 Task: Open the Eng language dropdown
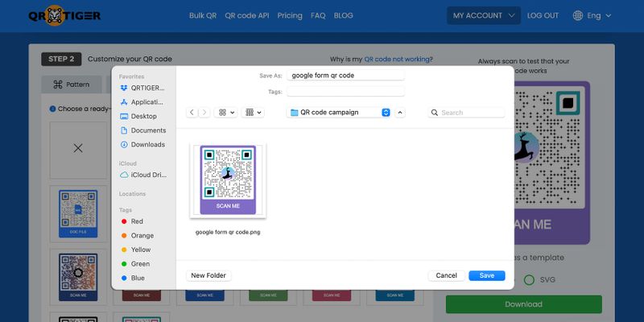click(x=599, y=15)
